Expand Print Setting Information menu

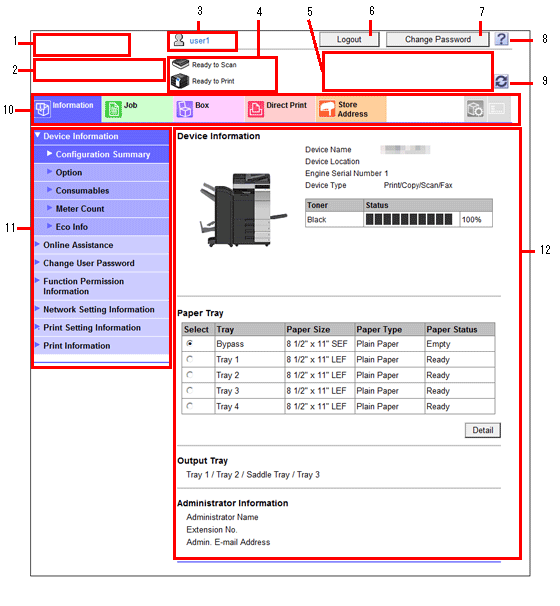[102, 328]
